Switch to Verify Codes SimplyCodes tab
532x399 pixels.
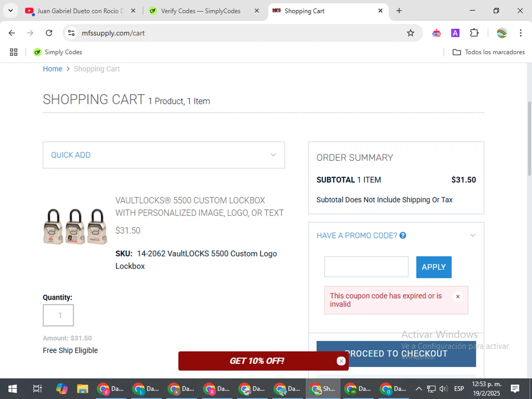[x=200, y=11]
